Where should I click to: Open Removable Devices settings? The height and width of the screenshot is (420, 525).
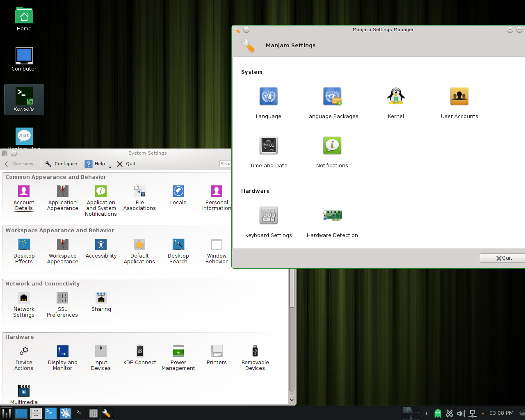click(x=255, y=358)
